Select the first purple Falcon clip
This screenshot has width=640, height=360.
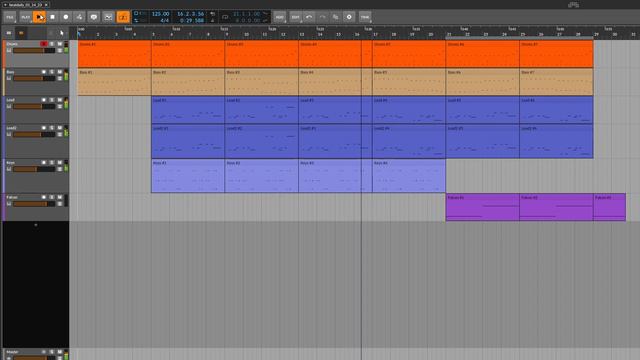click(482, 207)
